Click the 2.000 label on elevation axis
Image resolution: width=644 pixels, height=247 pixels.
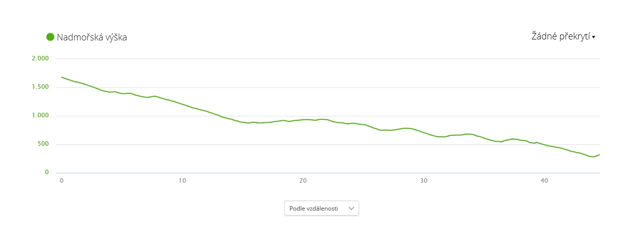coord(40,58)
